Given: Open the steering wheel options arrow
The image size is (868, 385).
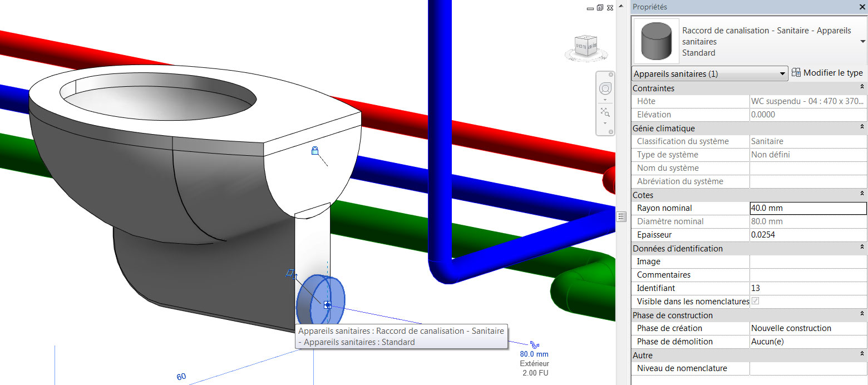Looking at the screenshot, I should [x=604, y=100].
